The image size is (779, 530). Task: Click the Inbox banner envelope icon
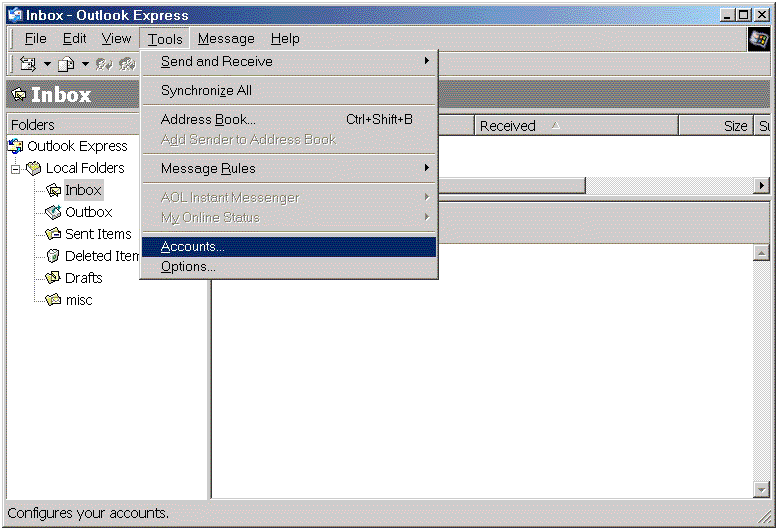(19, 94)
